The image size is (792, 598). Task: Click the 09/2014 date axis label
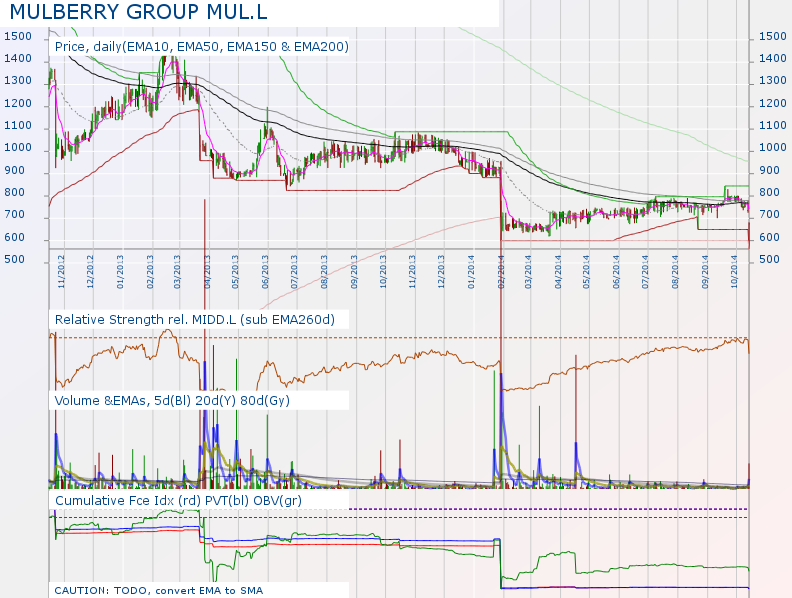[705, 272]
